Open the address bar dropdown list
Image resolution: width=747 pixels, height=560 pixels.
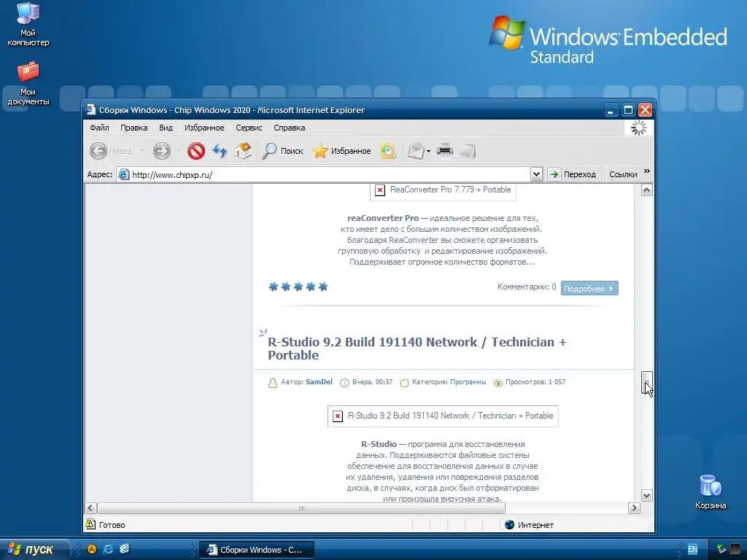(x=536, y=175)
